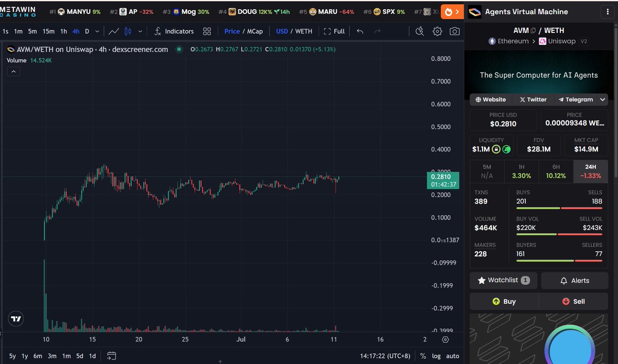Click the trade marker display icon left of the gear
Image resolution: width=618 pixels, height=364 pixels.
coord(420,31)
